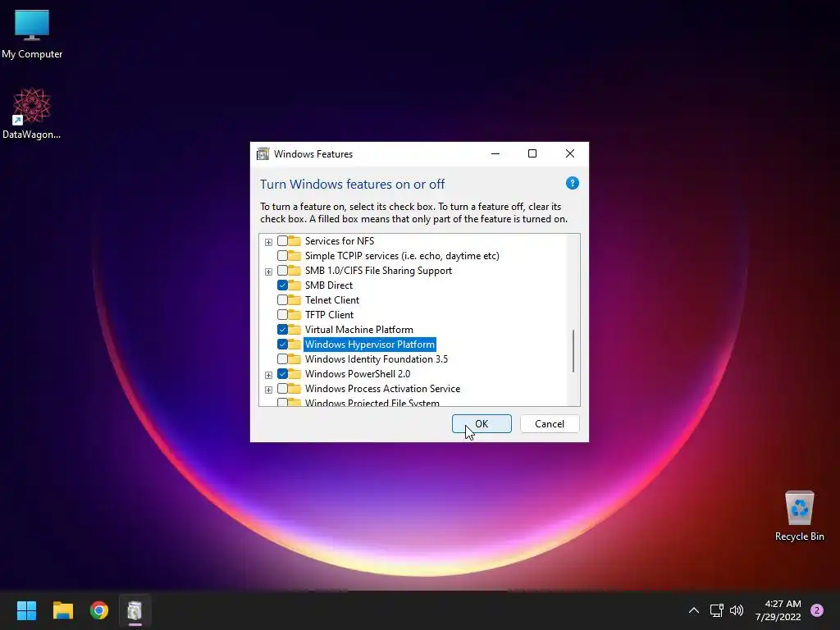Click the features list scrollbar thumb

click(573, 351)
